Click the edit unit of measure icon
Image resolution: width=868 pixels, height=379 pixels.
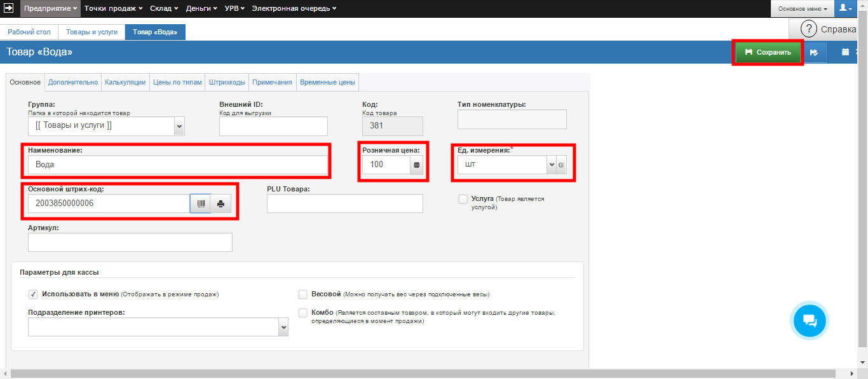561,165
